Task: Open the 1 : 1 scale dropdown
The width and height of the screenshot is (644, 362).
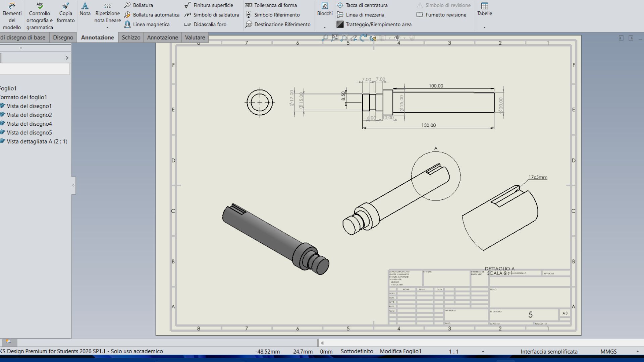Action: click(x=483, y=351)
